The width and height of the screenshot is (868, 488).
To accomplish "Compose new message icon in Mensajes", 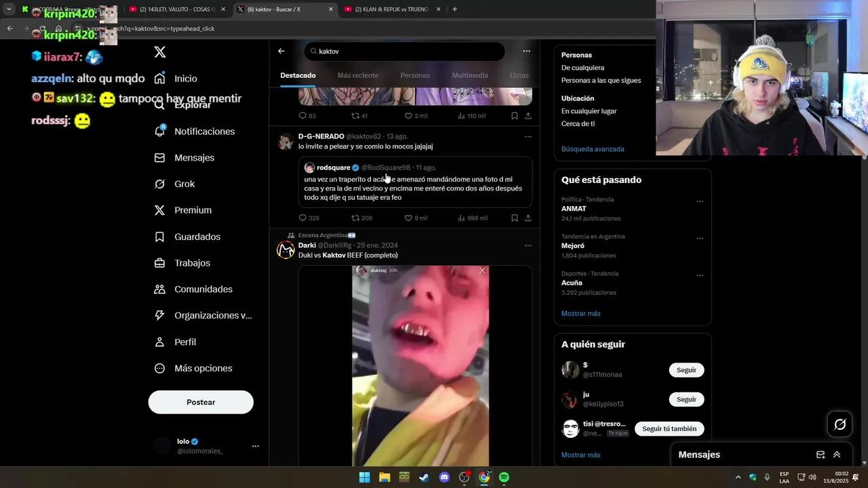I will pos(821,455).
